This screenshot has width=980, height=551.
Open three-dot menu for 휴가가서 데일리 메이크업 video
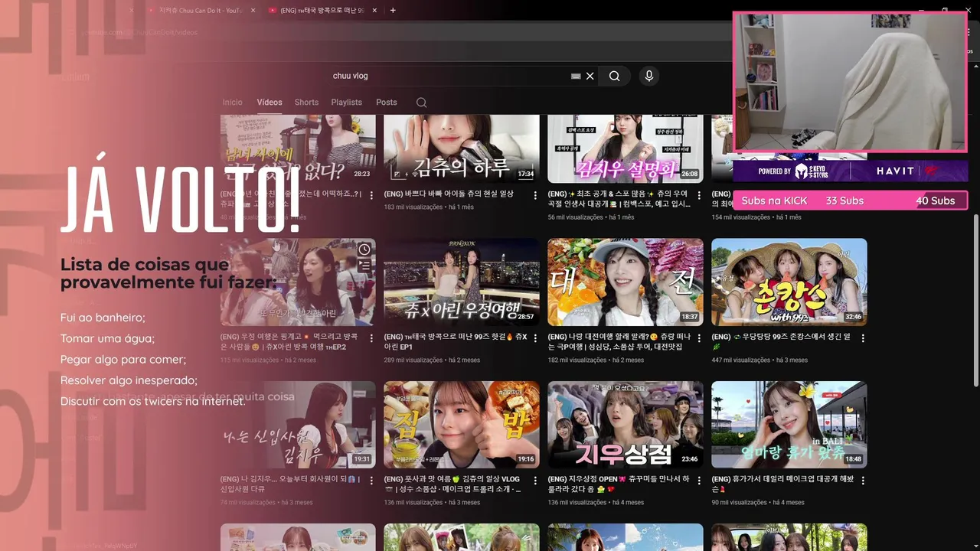click(x=863, y=481)
